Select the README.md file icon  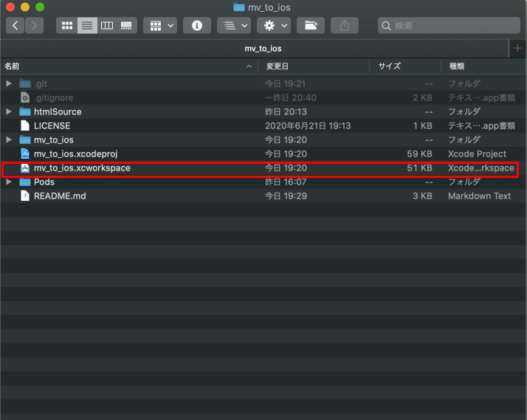pos(25,196)
